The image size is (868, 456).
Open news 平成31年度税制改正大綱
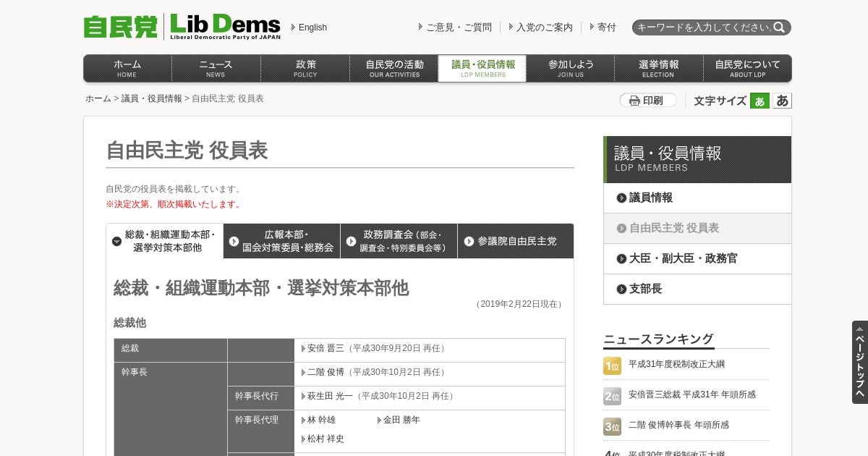click(x=676, y=364)
